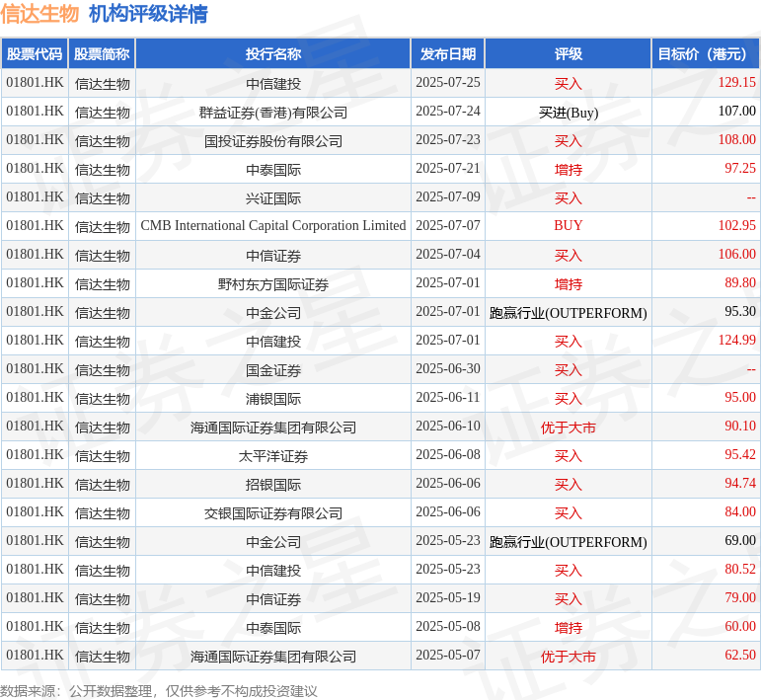The height and width of the screenshot is (700, 761).
Task: Click 兴证国际 cell
Action: pos(273,198)
